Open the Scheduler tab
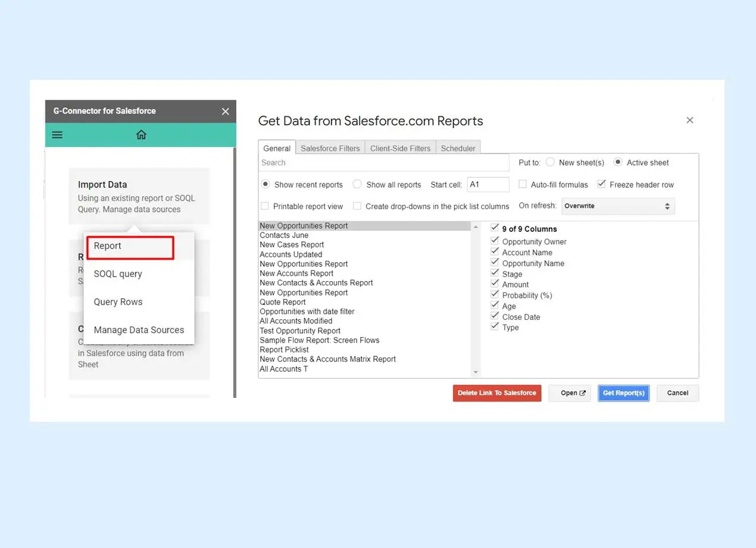 tap(458, 148)
